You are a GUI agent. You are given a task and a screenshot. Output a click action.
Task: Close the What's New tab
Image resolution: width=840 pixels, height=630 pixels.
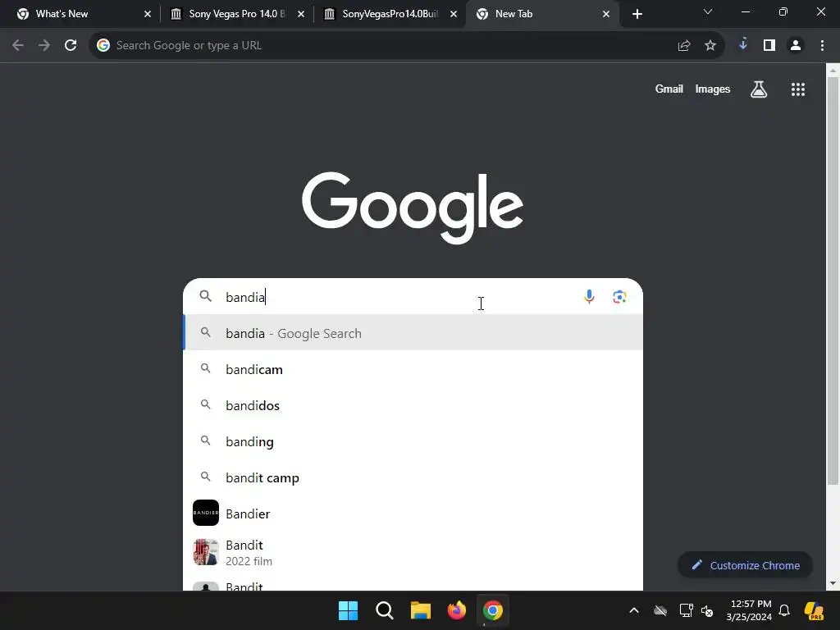[148, 14]
